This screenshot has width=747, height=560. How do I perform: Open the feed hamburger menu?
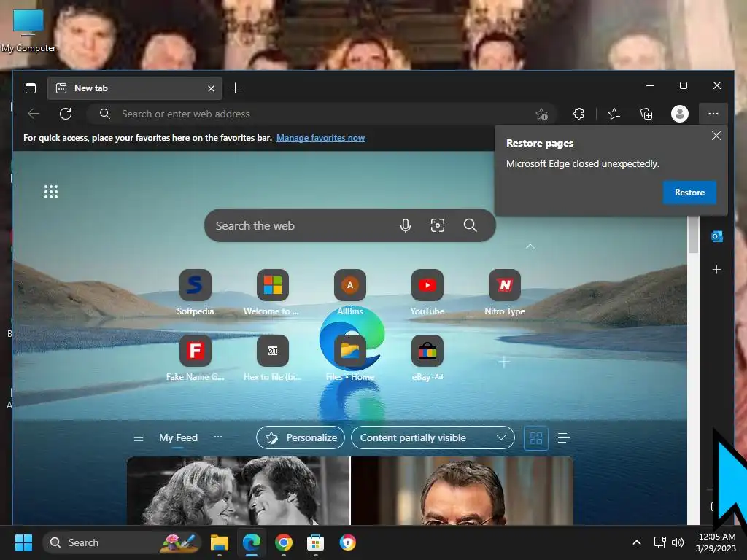pyautogui.click(x=139, y=437)
